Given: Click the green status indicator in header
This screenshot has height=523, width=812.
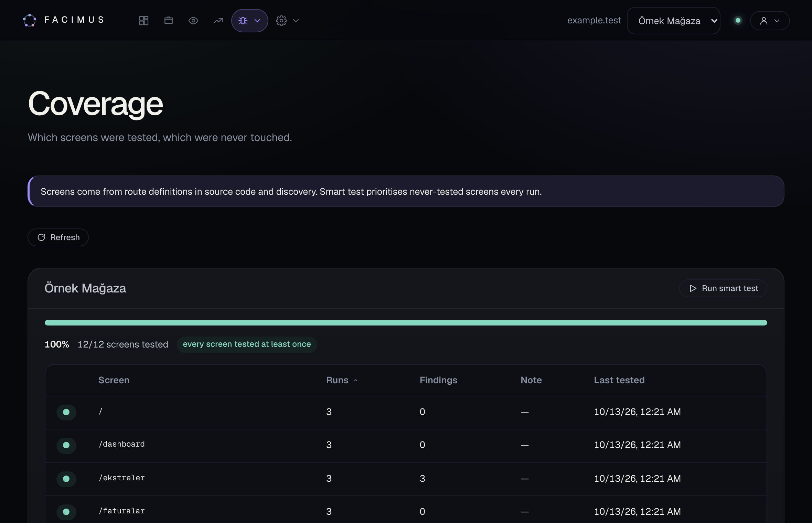Looking at the screenshot, I should pos(738,20).
